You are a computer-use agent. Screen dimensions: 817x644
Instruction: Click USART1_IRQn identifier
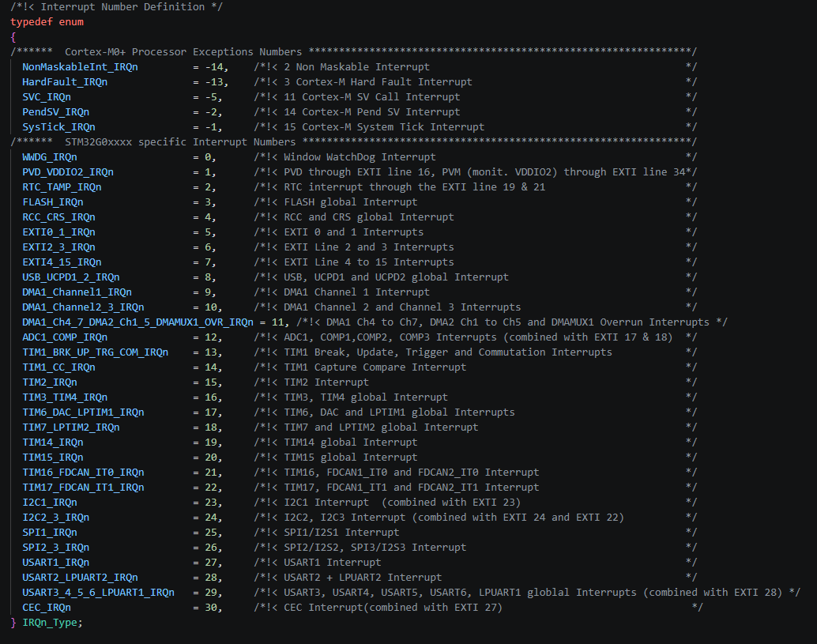56,563
